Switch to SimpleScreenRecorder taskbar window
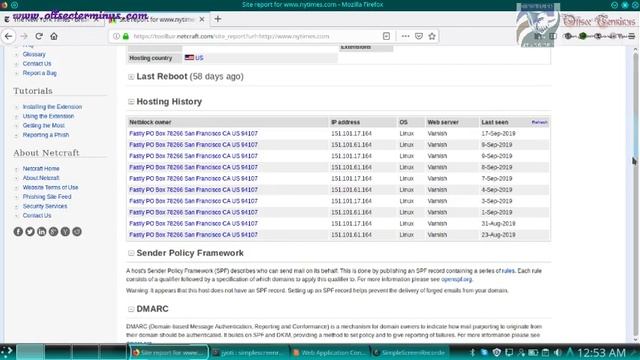This screenshot has height=360, width=640. point(410,352)
